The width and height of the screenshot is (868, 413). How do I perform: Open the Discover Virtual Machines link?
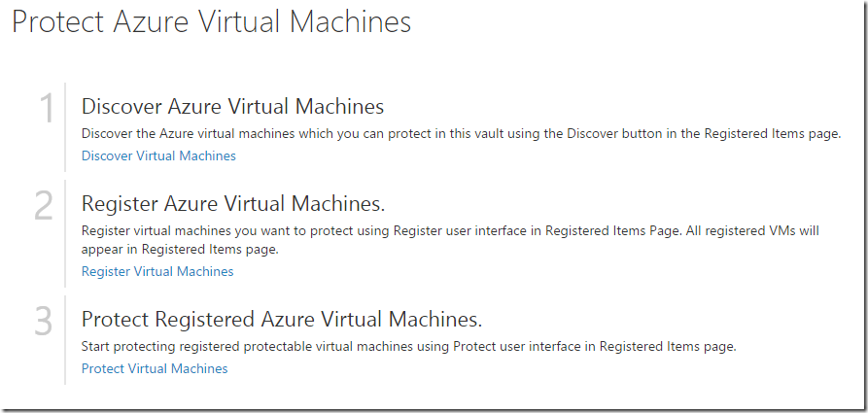tap(158, 156)
